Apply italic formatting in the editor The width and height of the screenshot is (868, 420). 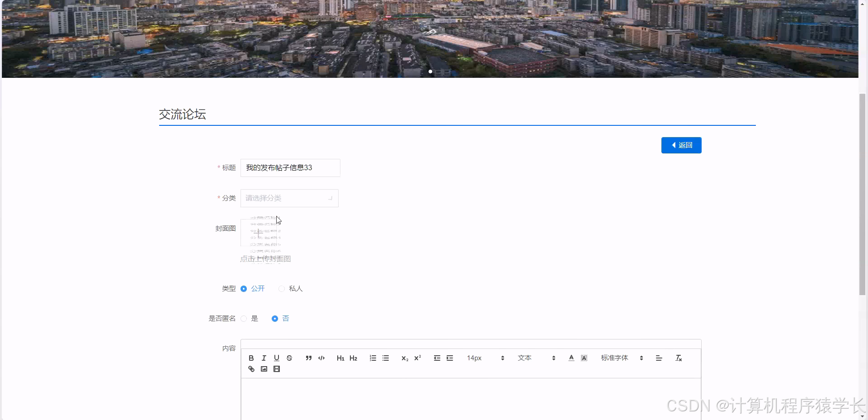click(x=264, y=358)
